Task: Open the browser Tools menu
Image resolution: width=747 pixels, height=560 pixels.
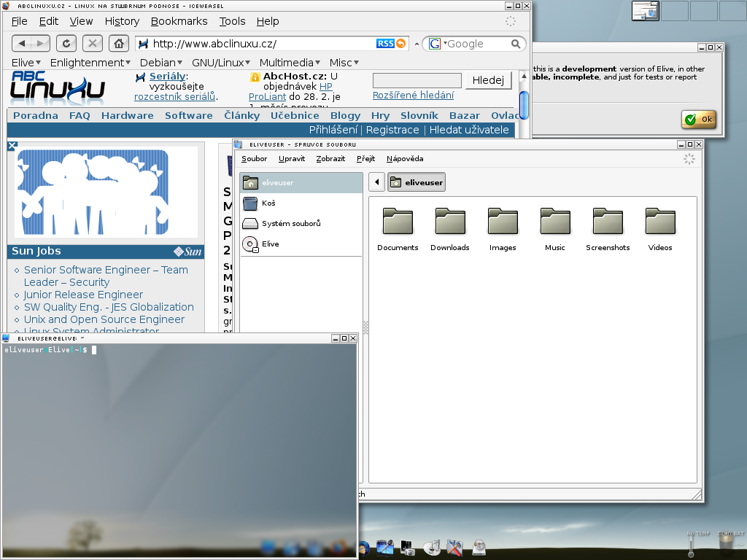Action: (232, 21)
